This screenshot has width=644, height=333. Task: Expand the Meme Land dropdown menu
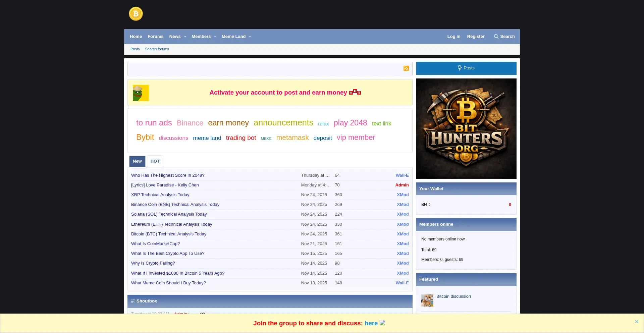pos(249,37)
